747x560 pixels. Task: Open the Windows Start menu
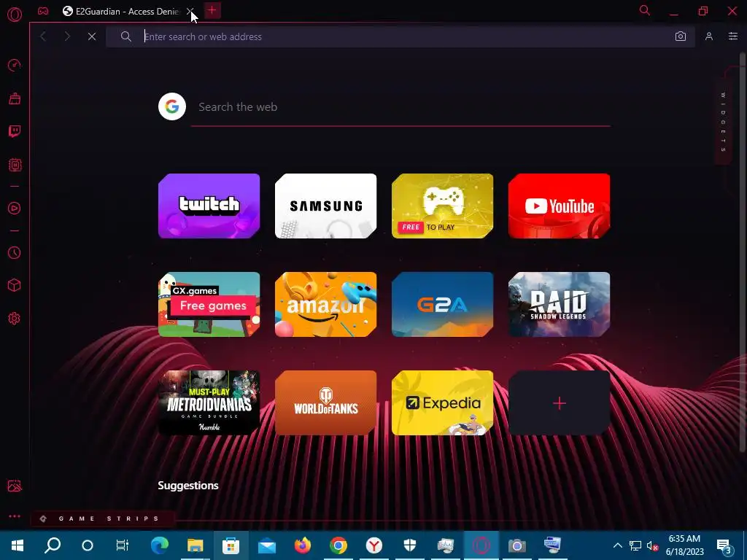[x=18, y=545]
